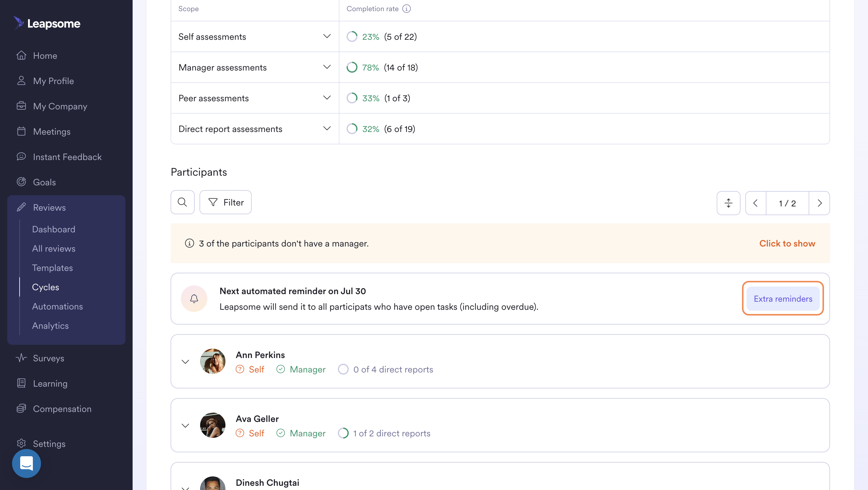Click the Reviews pencil icon
Image resolution: width=868 pixels, height=490 pixels.
(21, 207)
